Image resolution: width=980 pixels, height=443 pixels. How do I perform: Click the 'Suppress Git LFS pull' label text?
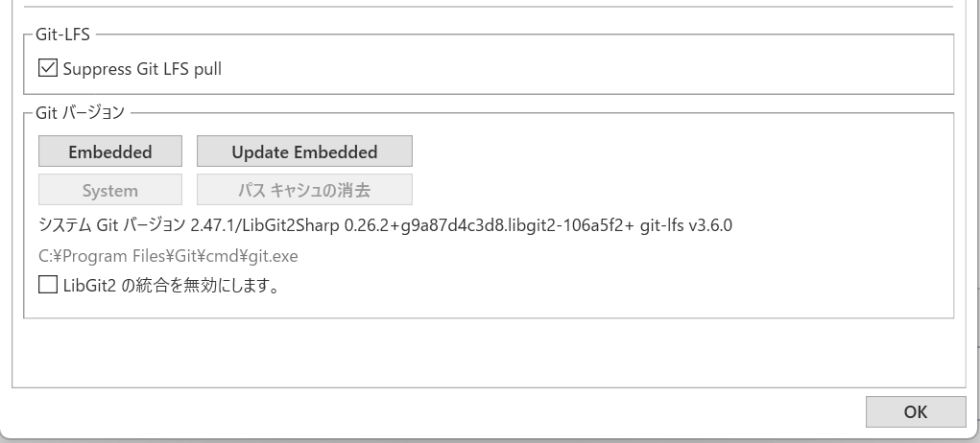(142, 68)
